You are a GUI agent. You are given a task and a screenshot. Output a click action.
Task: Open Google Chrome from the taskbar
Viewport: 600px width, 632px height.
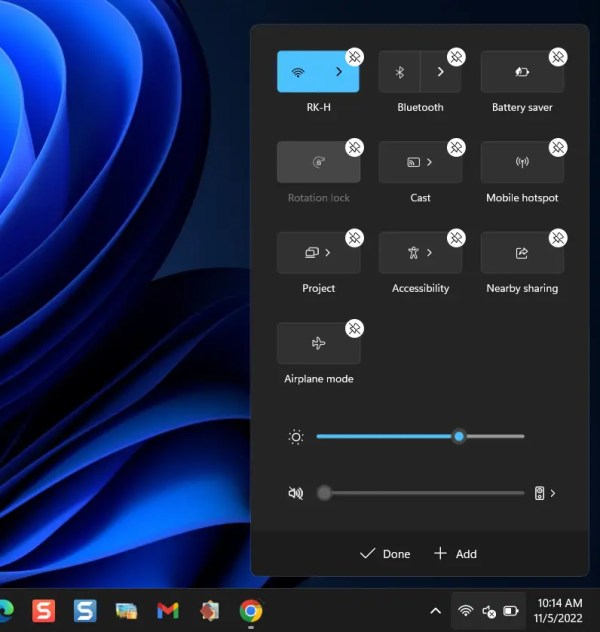[251, 610]
